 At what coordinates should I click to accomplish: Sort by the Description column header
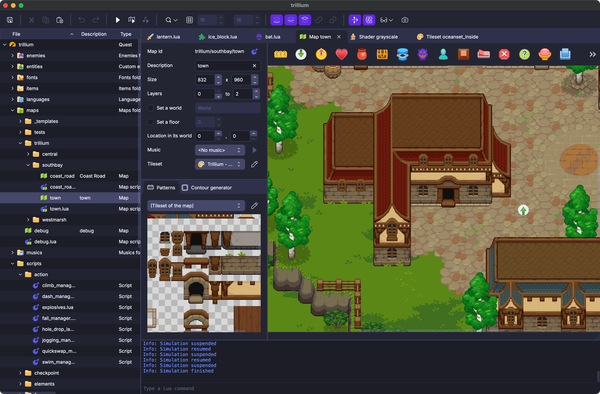click(94, 34)
